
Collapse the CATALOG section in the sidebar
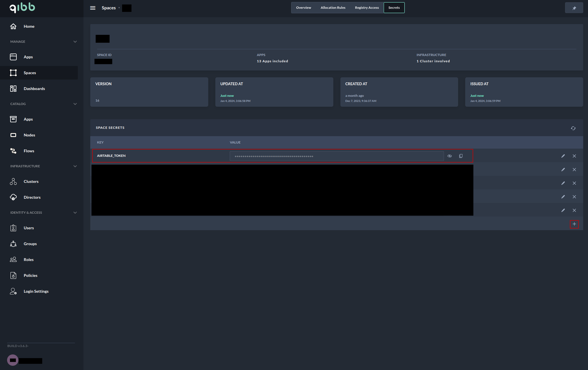[75, 104]
